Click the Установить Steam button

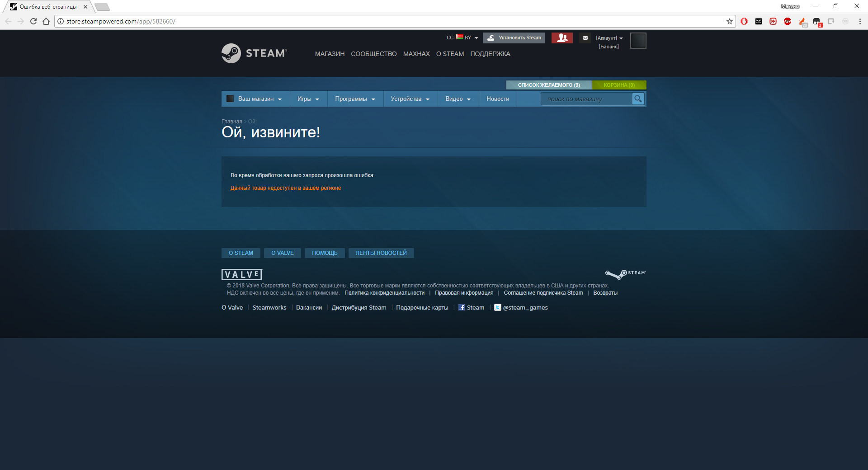click(514, 38)
